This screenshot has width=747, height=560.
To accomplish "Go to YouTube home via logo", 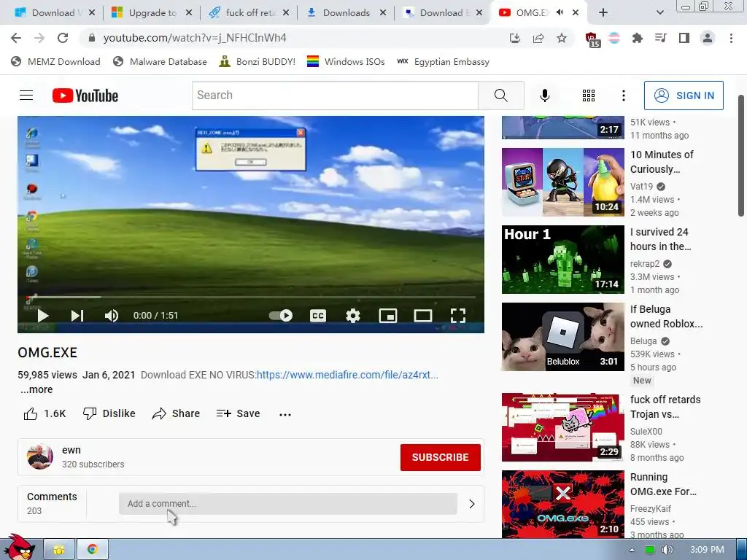I will pyautogui.click(x=85, y=96).
